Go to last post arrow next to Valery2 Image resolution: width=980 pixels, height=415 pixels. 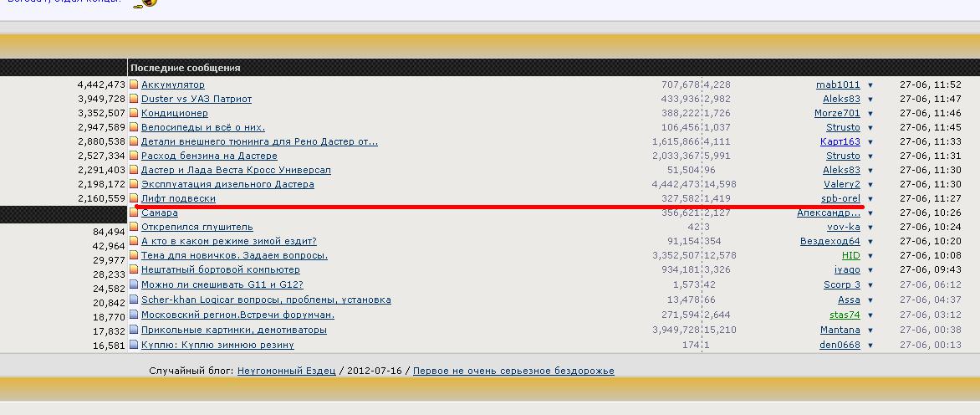870,185
